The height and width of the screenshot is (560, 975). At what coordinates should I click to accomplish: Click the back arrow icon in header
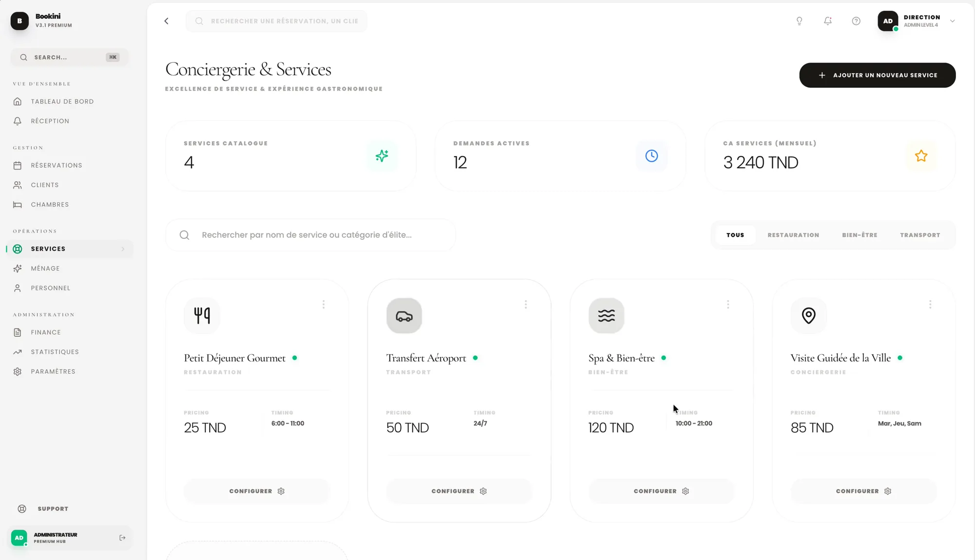(x=167, y=21)
